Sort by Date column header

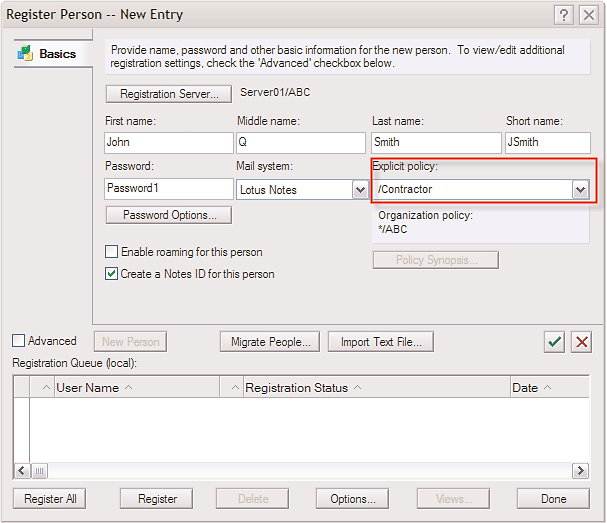550,388
